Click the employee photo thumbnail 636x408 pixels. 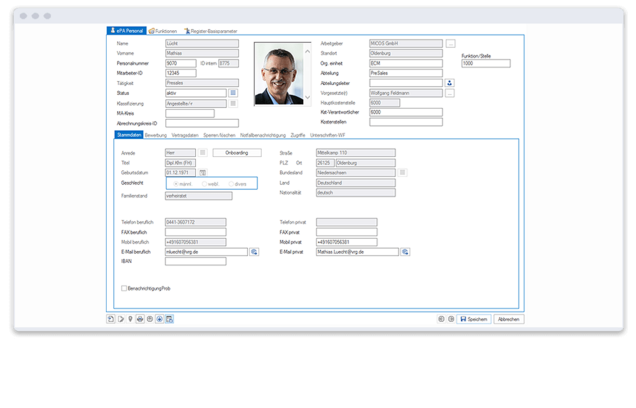279,74
